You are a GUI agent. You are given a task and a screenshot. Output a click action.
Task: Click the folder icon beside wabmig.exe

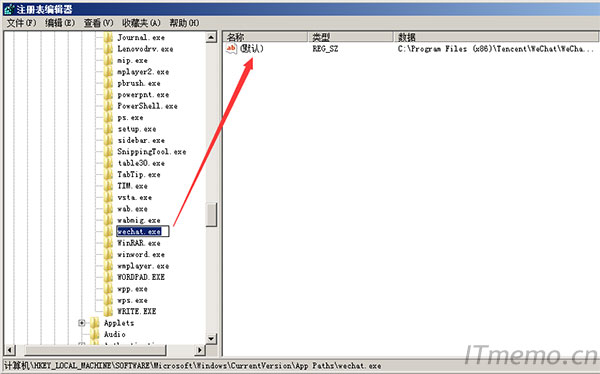pos(108,220)
